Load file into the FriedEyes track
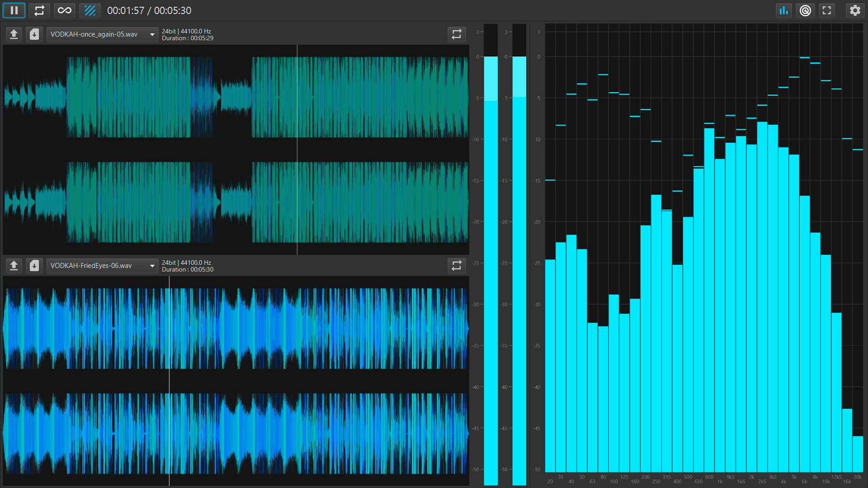Image resolution: width=868 pixels, height=488 pixels. pos(14,266)
